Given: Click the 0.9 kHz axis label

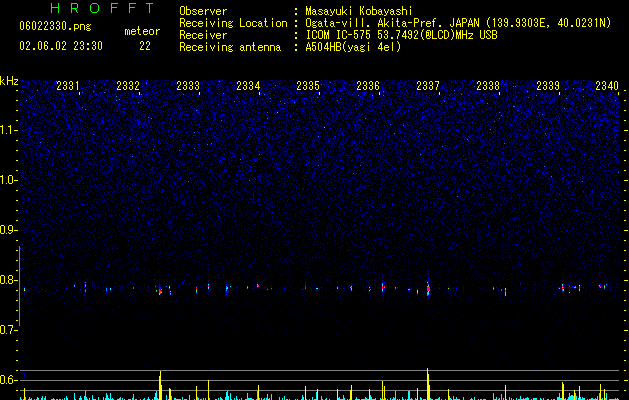Looking at the screenshot, I should [9, 230].
